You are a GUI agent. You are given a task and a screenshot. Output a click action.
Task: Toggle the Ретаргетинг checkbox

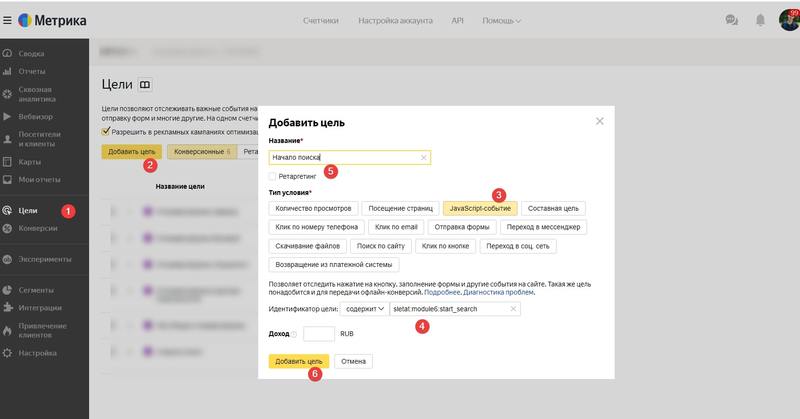pyautogui.click(x=272, y=177)
